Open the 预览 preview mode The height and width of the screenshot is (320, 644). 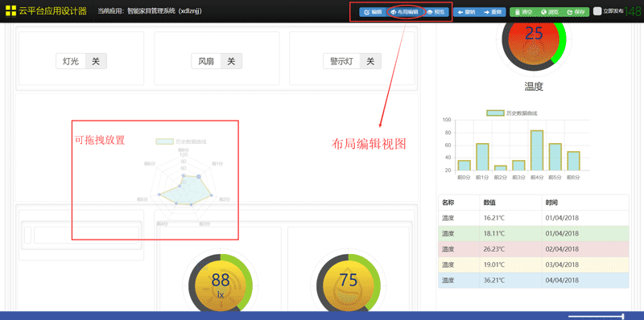click(436, 12)
